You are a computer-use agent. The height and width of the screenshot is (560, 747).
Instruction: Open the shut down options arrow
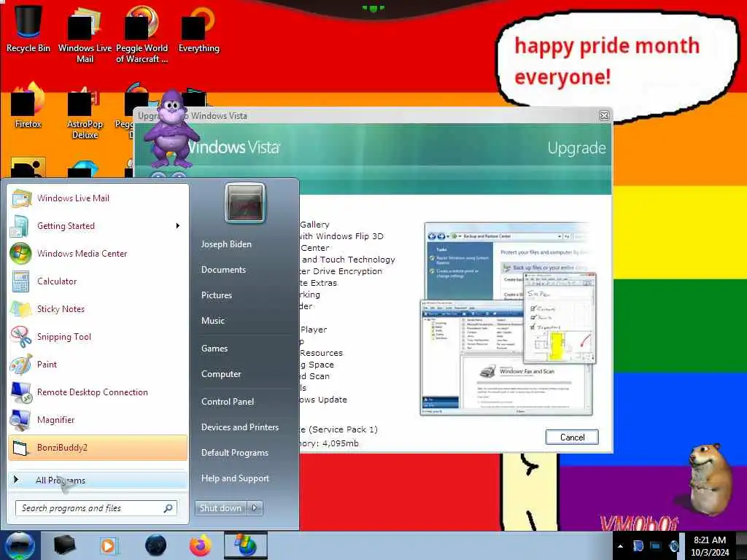255,508
